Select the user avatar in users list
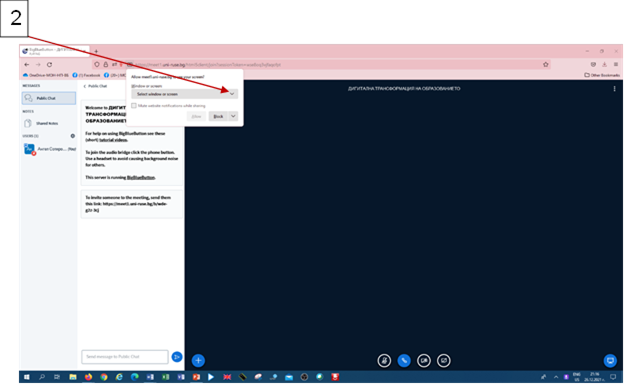 29,149
